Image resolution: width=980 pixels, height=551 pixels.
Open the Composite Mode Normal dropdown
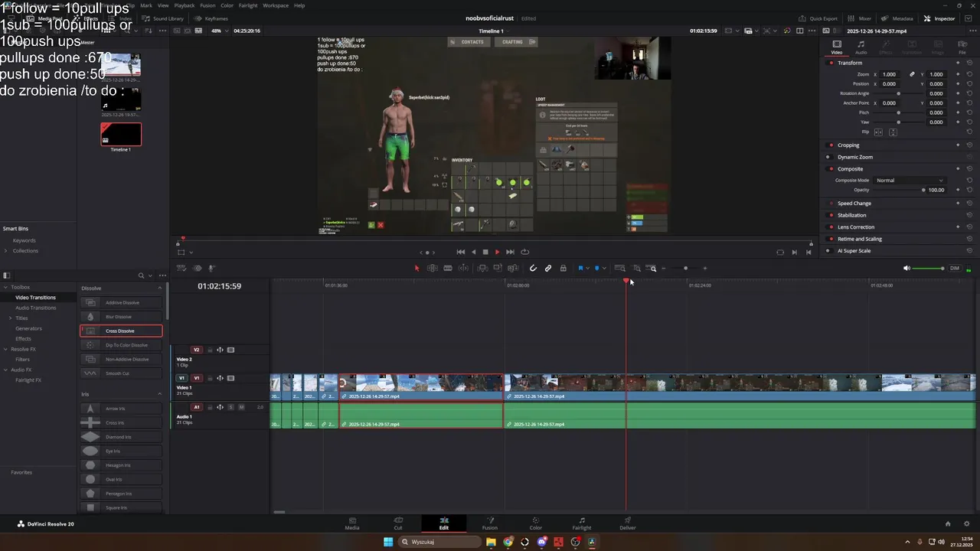point(910,180)
